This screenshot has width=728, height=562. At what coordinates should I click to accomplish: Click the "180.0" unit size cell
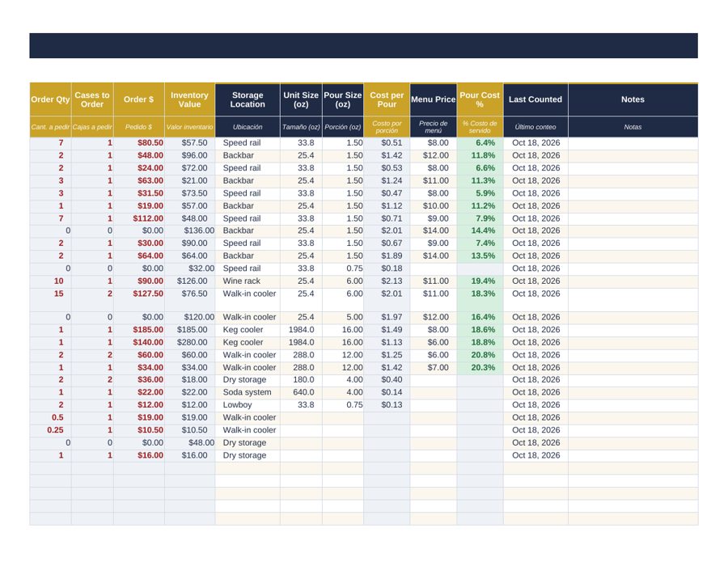click(x=301, y=380)
